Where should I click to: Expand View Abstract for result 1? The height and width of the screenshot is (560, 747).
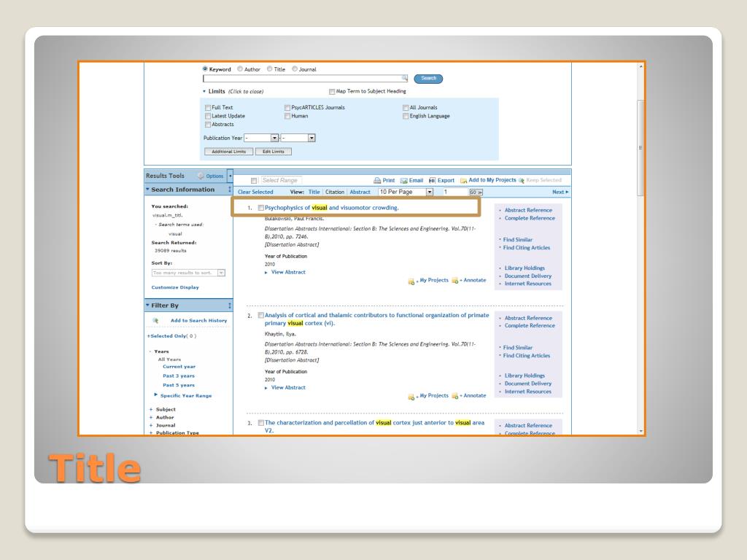[285, 273]
